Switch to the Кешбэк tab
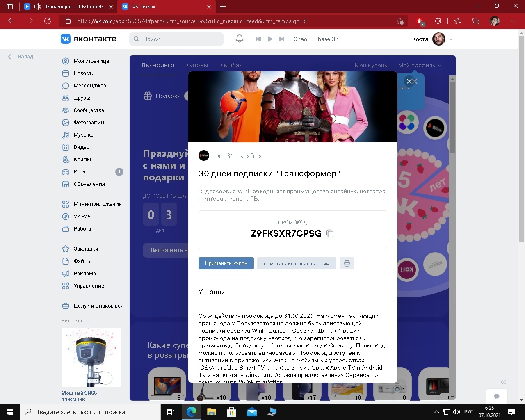 [231, 65]
